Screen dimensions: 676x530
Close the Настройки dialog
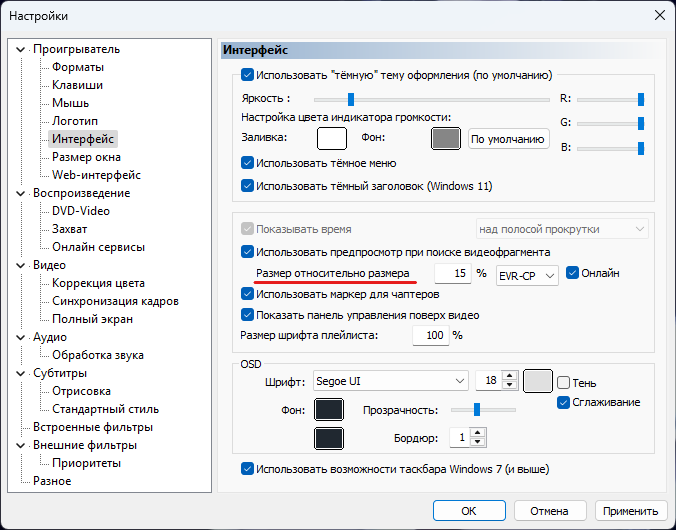(660, 16)
